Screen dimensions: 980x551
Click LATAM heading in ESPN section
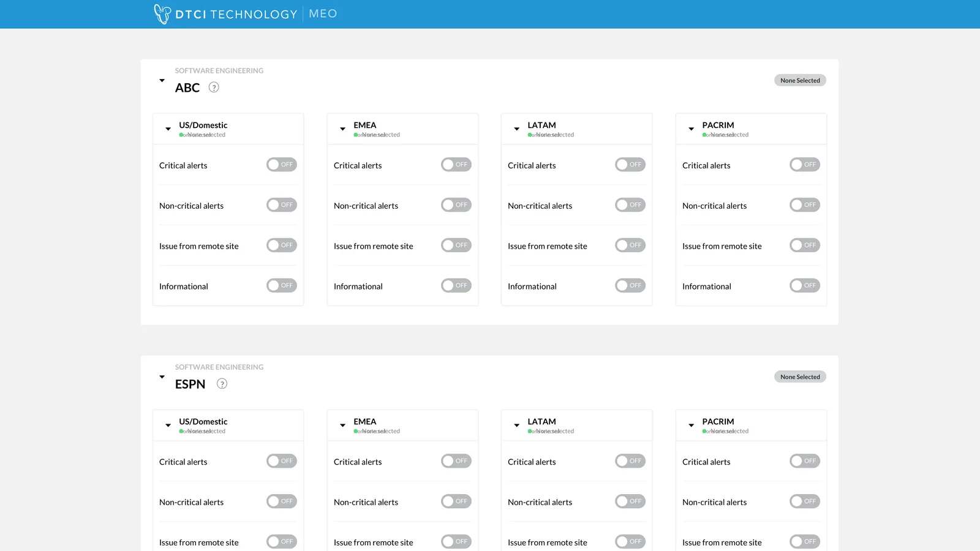542,421
